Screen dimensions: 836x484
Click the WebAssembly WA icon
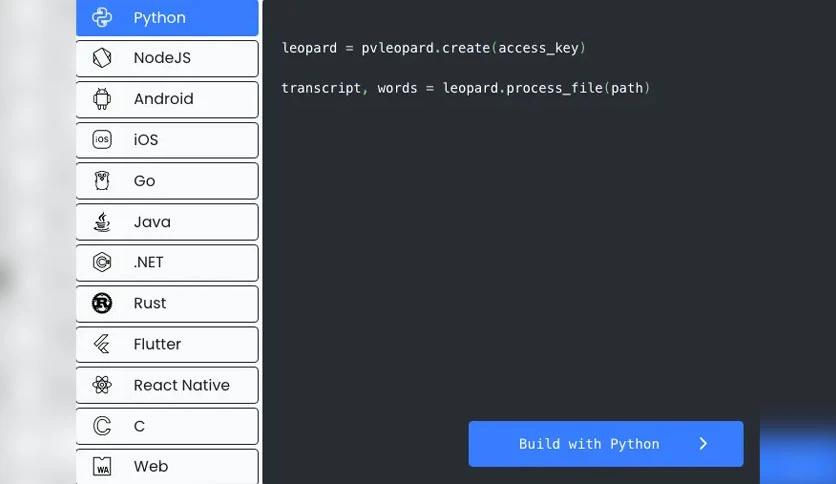102,466
